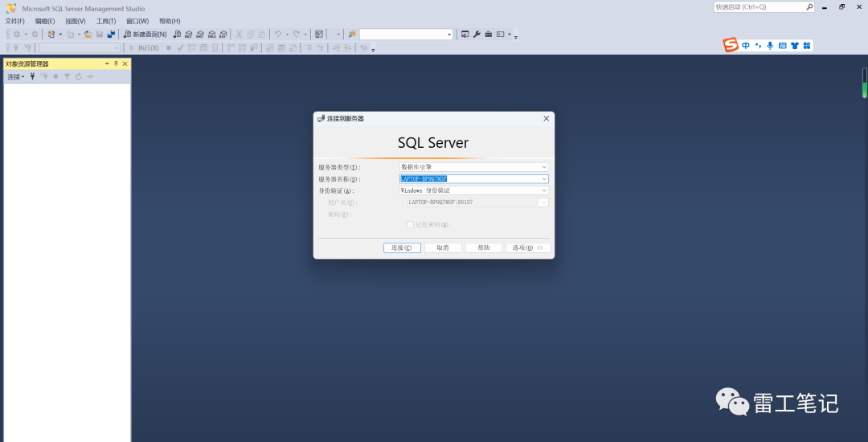The height and width of the screenshot is (442, 868).
Task: Click the Activity pulse icon in Object Explorer
Action: tap(90, 76)
